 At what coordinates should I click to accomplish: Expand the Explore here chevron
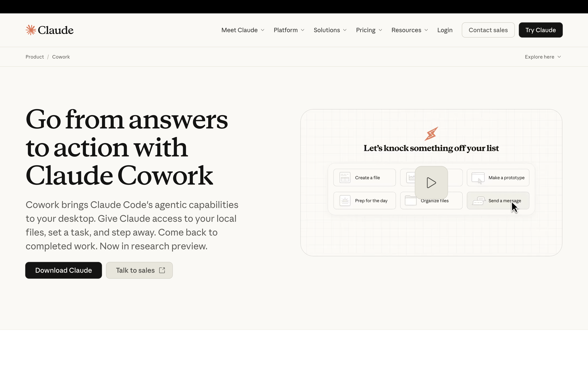pyautogui.click(x=559, y=57)
